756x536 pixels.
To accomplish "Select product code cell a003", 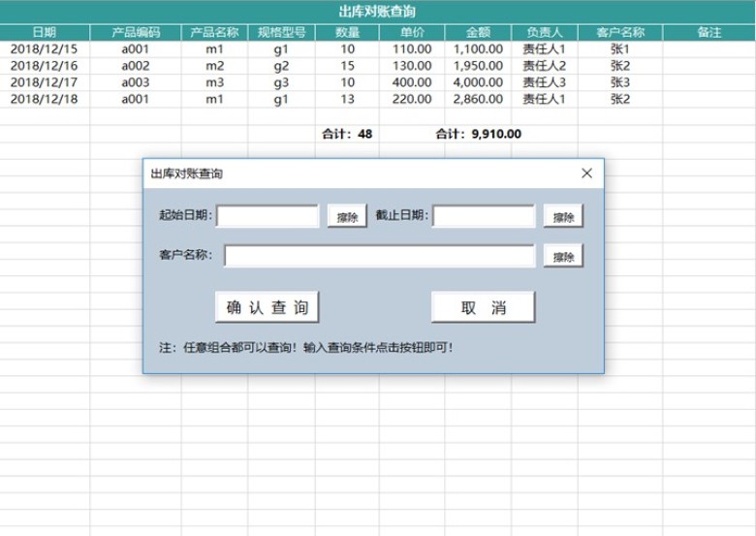I will pyautogui.click(x=136, y=82).
